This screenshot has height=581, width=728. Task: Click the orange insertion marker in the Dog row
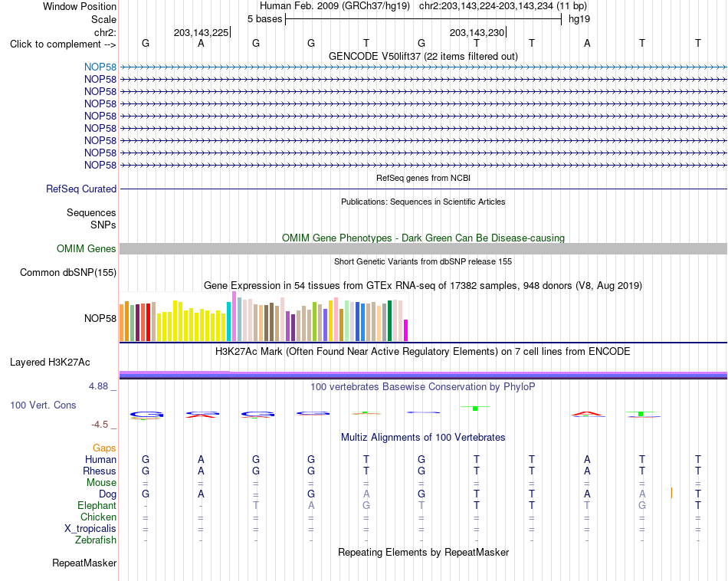pyautogui.click(x=671, y=493)
